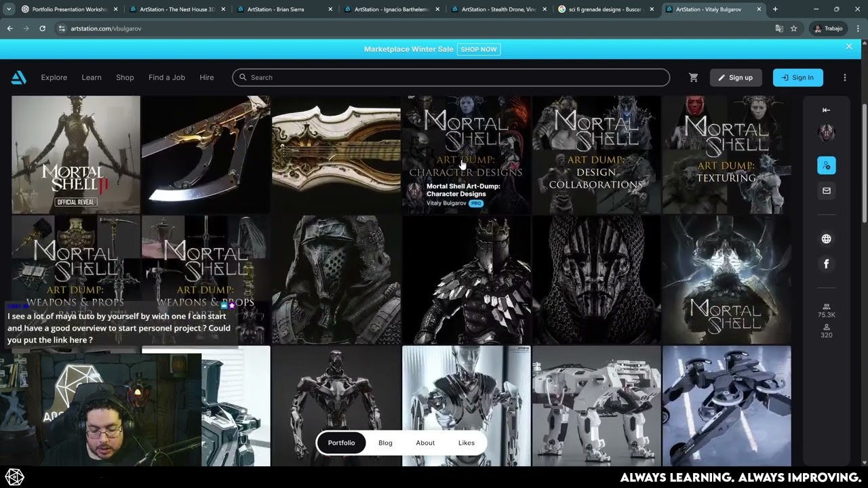Click the Sign up button

tap(736, 77)
